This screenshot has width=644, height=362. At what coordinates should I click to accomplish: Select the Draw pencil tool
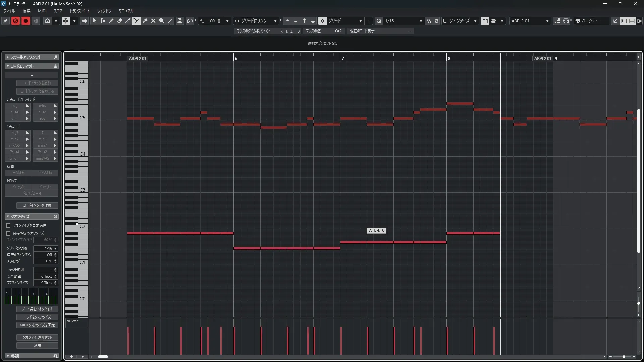tap(111, 21)
